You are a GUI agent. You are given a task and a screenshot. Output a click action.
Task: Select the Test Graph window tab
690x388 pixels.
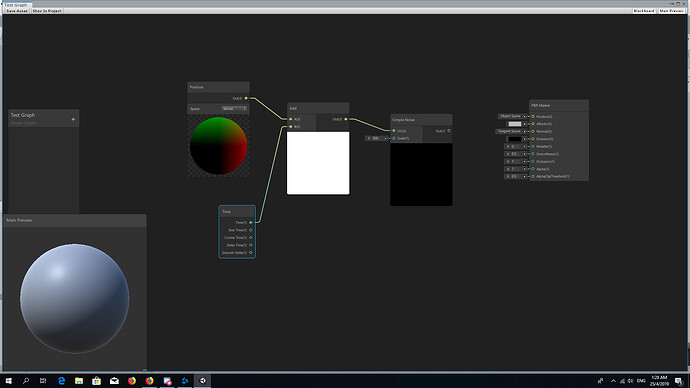click(16, 5)
